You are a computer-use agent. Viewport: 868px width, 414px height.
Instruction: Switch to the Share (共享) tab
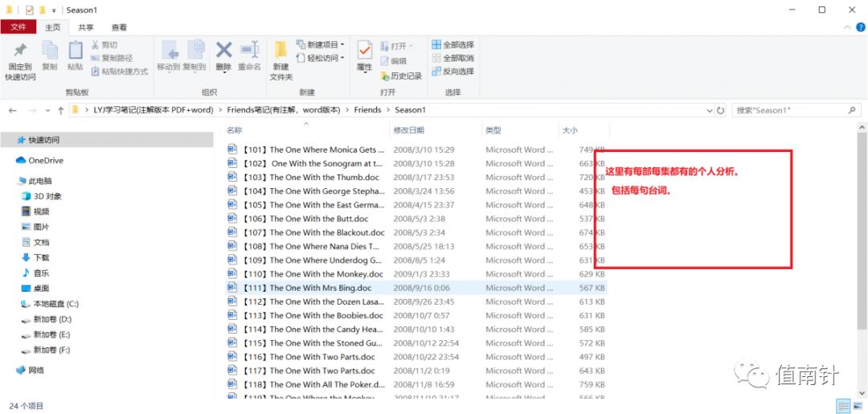tap(86, 27)
